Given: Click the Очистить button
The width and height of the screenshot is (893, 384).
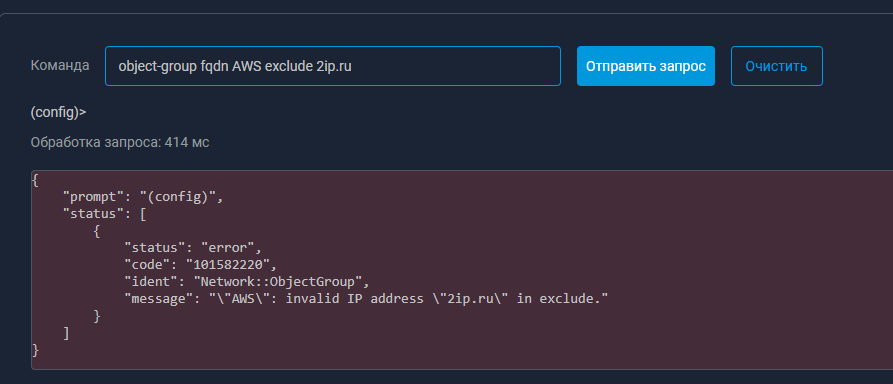Looking at the screenshot, I should 776,66.
